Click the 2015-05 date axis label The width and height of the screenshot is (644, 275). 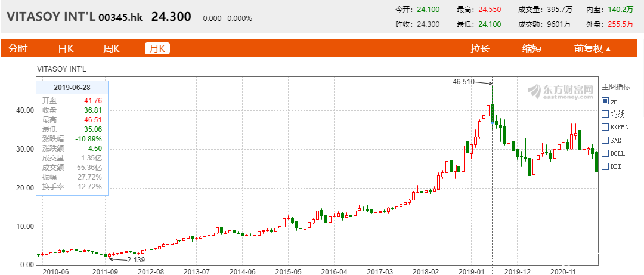click(289, 271)
